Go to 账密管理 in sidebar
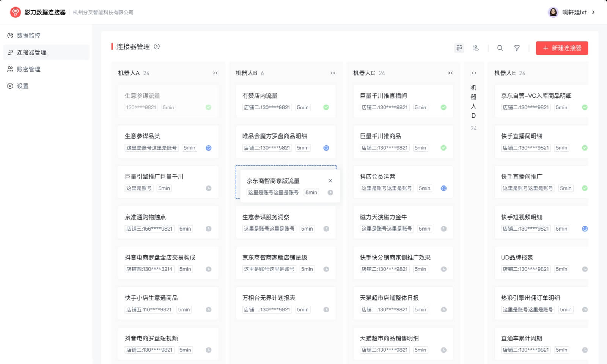The width and height of the screenshot is (607, 364). [28, 69]
